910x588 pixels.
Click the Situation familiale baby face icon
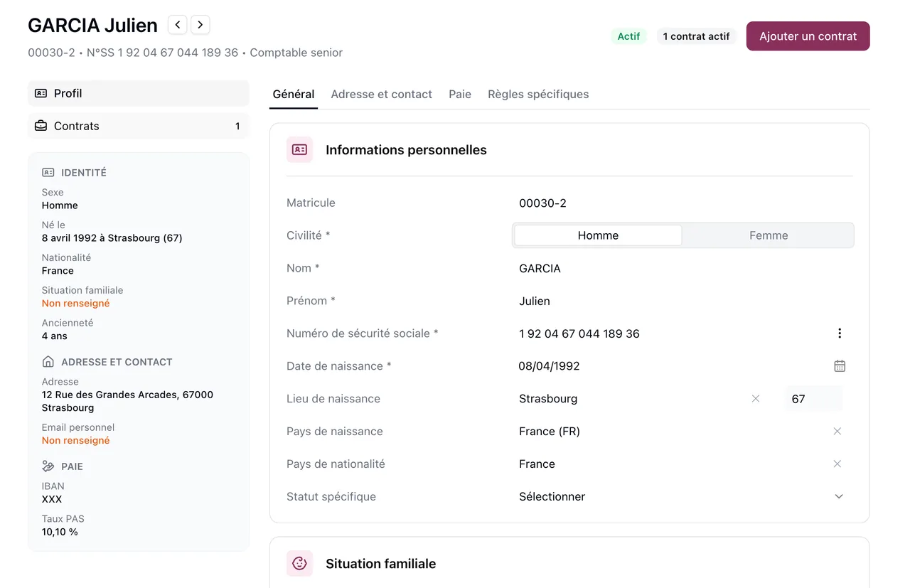pyautogui.click(x=299, y=564)
